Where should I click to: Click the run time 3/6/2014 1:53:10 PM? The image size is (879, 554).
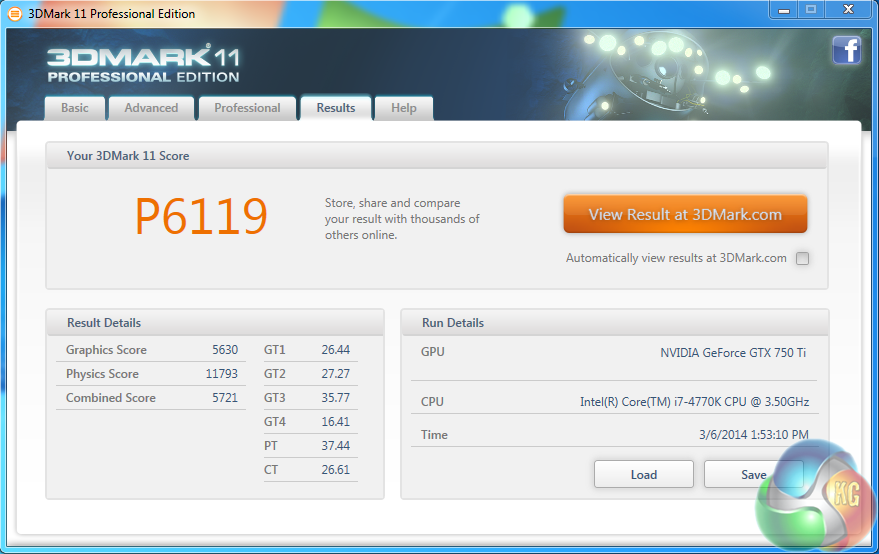pos(753,435)
